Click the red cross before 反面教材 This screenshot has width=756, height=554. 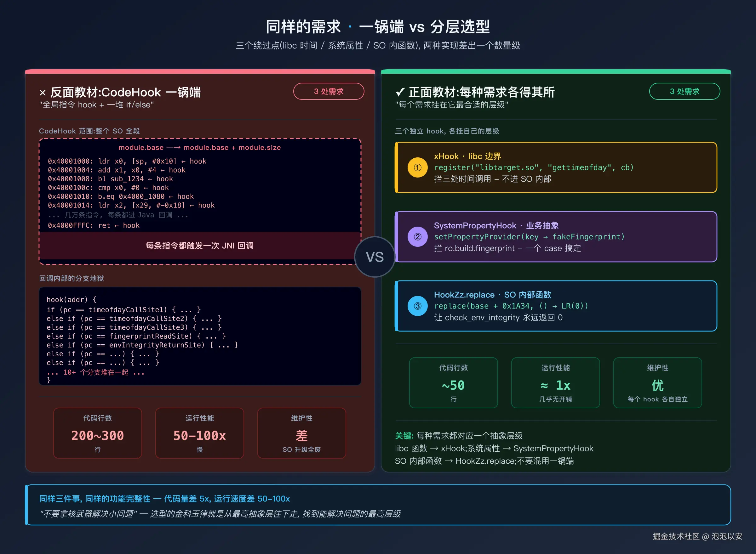[43, 93]
